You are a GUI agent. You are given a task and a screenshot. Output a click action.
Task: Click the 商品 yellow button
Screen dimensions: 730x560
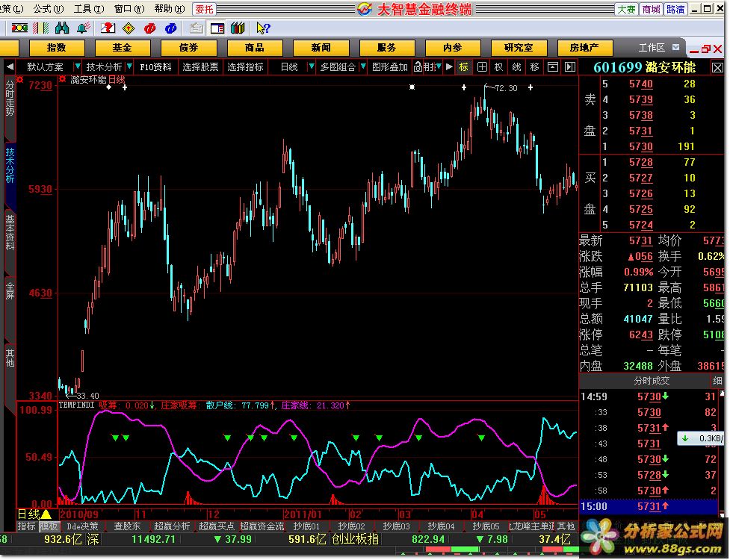click(255, 48)
